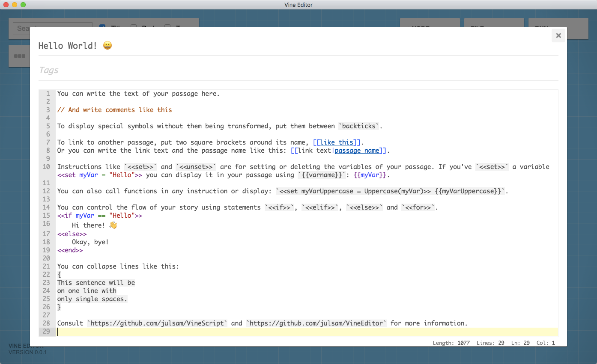Click the comment "// And write comments like this"
Image resolution: width=597 pixels, height=364 pixels.
click(114, 110)
